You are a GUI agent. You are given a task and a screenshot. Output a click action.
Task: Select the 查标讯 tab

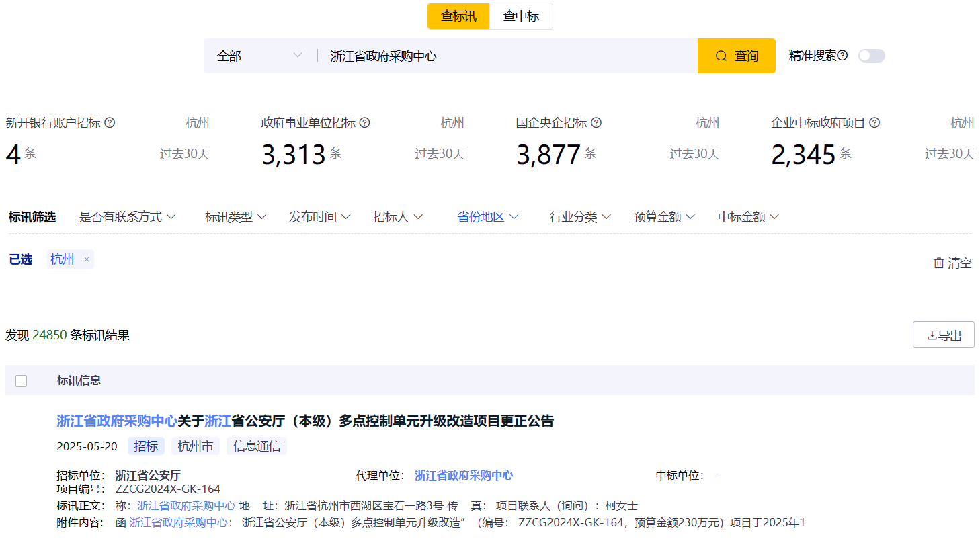(458, 16)
